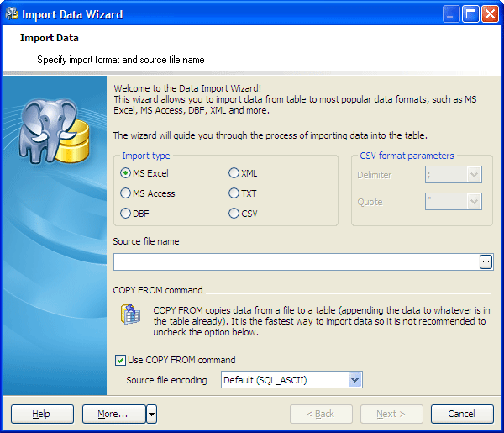This screenshot has width=504, height=433.
Task: Cancel the Import Data Wizard
Action: pos(462,414)
